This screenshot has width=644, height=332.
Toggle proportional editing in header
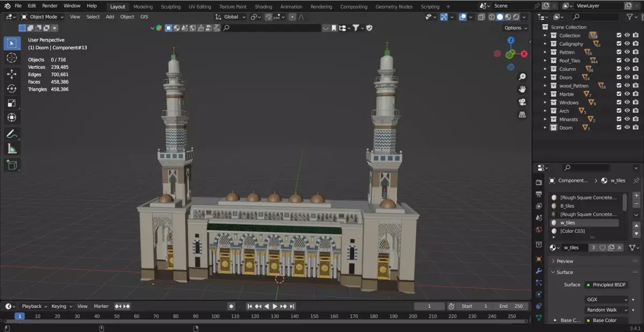pos(292,17)
